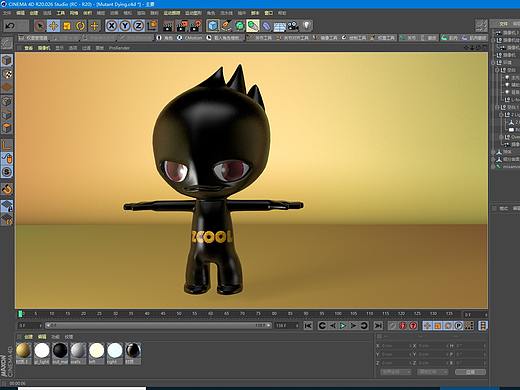The image size is (520, 390).
Task: Click the coordinate system icon after Z
Action: (x=152, y=25)
